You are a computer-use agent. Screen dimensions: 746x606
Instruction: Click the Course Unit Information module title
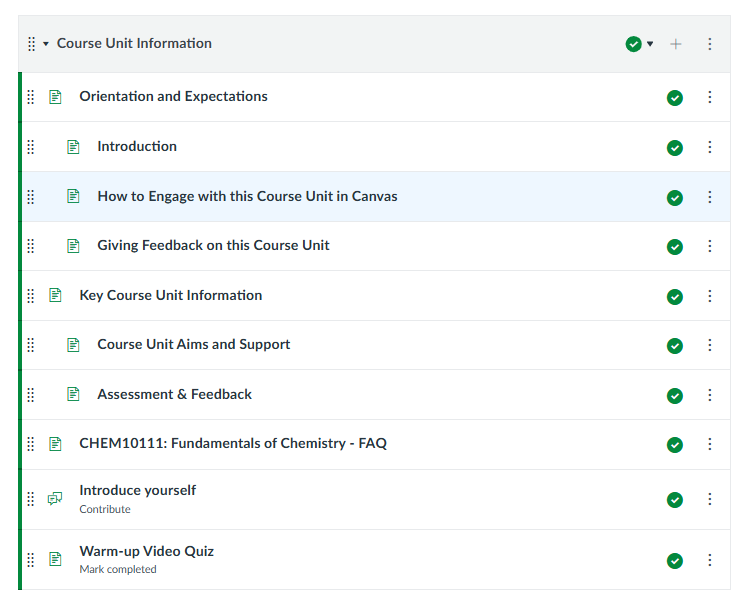click(x=134, y=43)
